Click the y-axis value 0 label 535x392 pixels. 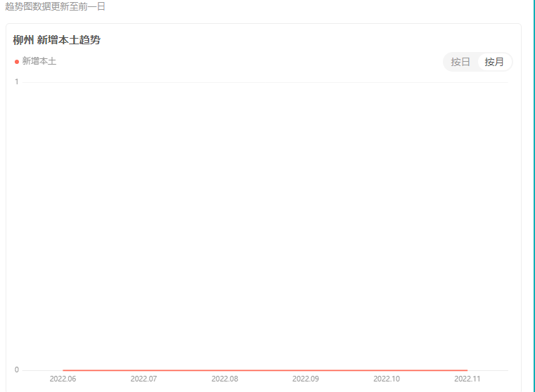tap(17, 370)
